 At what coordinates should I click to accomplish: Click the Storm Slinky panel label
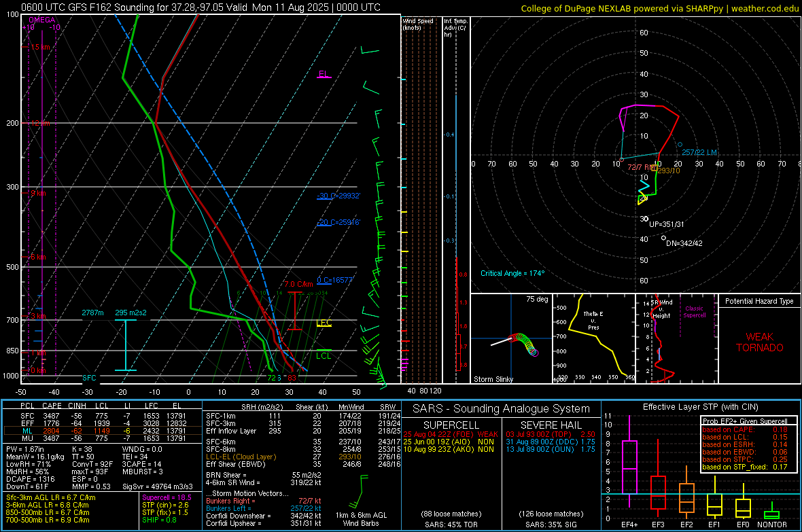pyautogui.click(x=493, y=379)
